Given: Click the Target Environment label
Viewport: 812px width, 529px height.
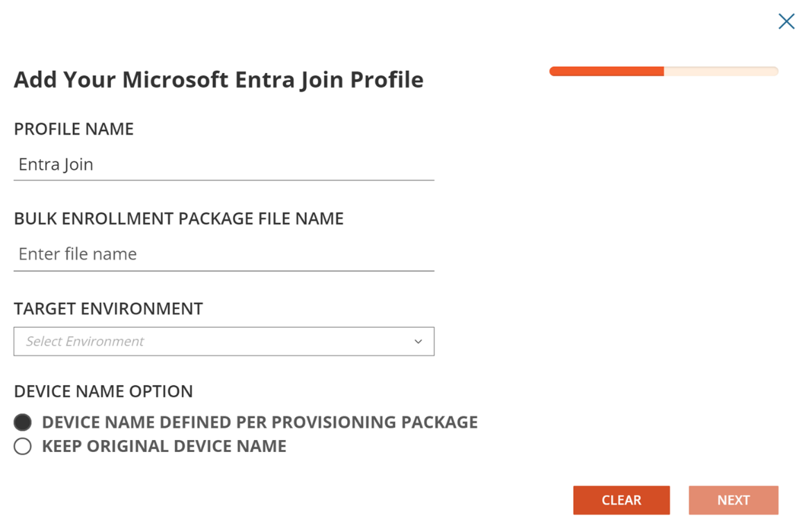Looking at the screenshot, I should [108, 308].
